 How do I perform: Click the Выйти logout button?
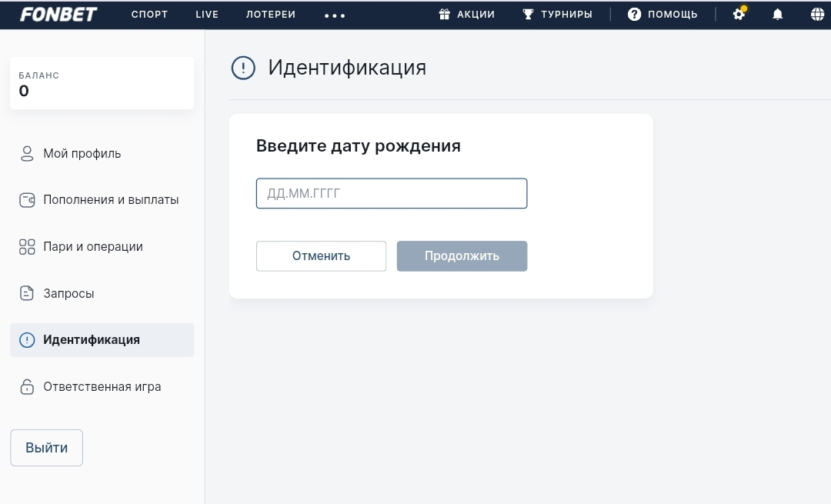(46, 448)
